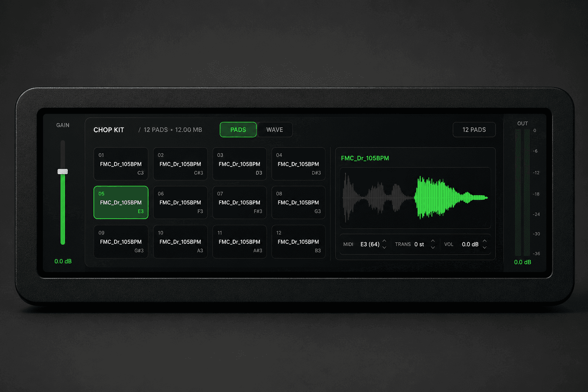Click the -24 mark on the OUT scale
This screenshot has width=588, height=392.
pos(536,214)
